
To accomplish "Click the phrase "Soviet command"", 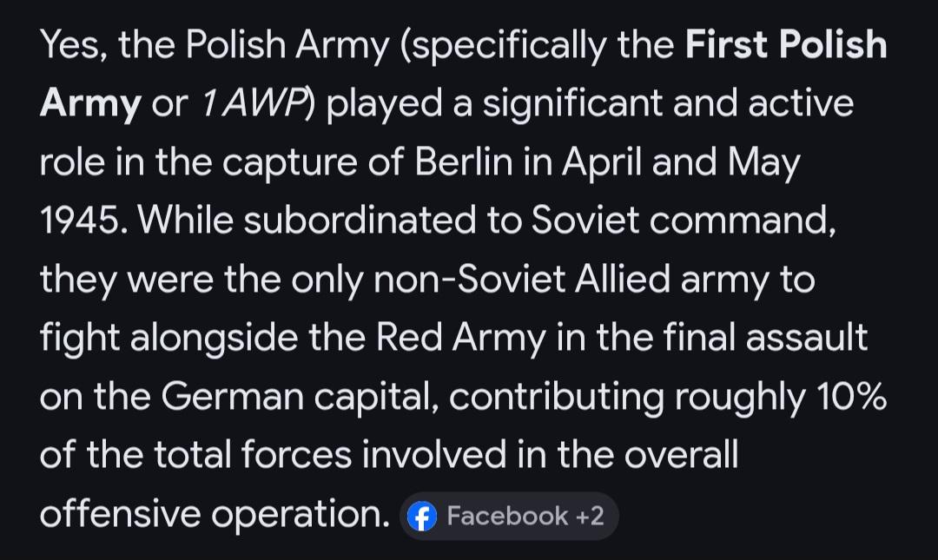I will [683, 222].
